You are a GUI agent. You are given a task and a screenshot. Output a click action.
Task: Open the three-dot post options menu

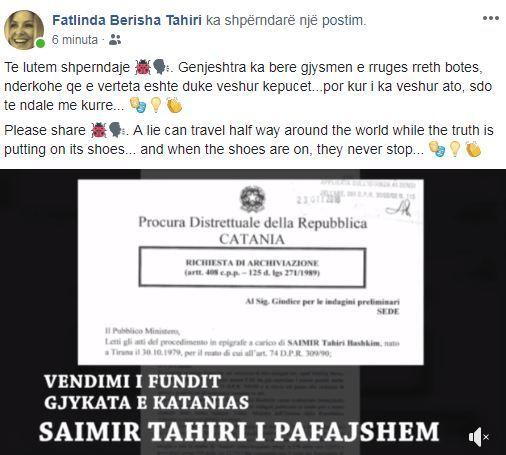491,18
